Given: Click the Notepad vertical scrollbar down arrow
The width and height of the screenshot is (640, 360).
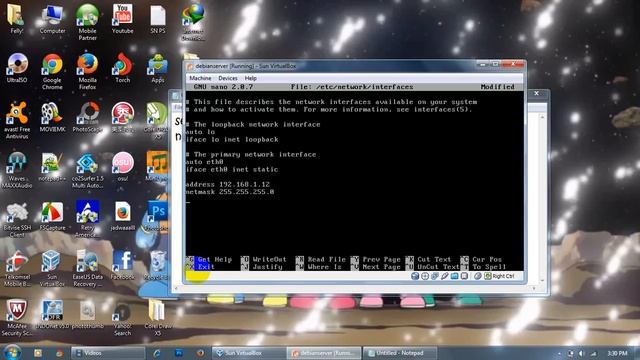Looking at the screenshot, I should [x=542, y=280].
